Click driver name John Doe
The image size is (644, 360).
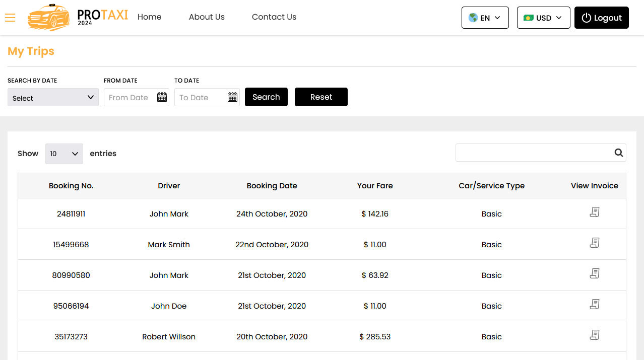click(x=169, y=306)
